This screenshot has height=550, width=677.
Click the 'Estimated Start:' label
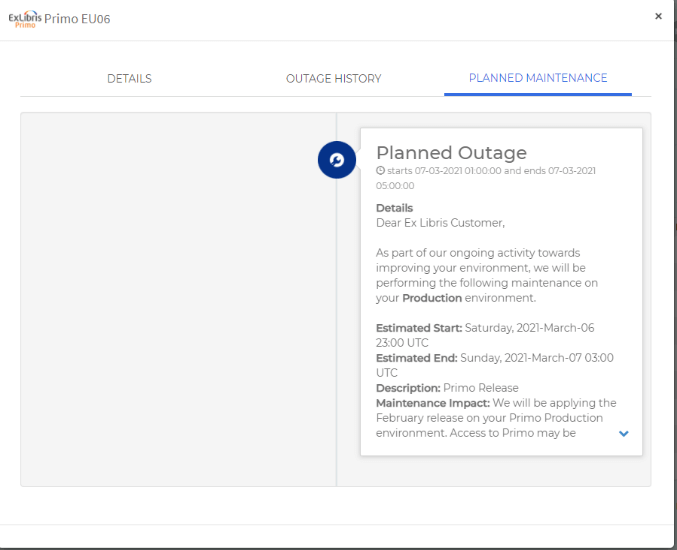(419, 328)
